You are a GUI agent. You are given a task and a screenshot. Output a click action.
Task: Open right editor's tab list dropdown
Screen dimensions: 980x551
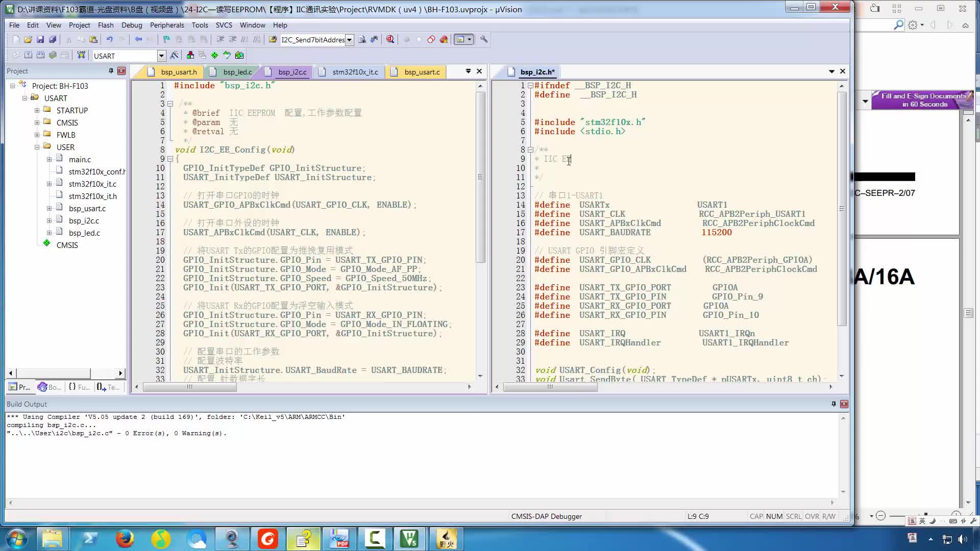click(831, 71)
